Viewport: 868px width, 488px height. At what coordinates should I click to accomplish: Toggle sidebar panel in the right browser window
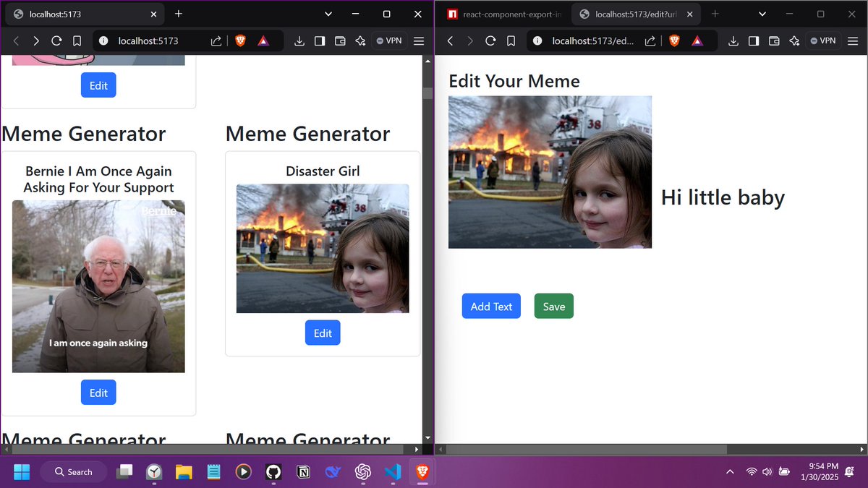[753, 41]
